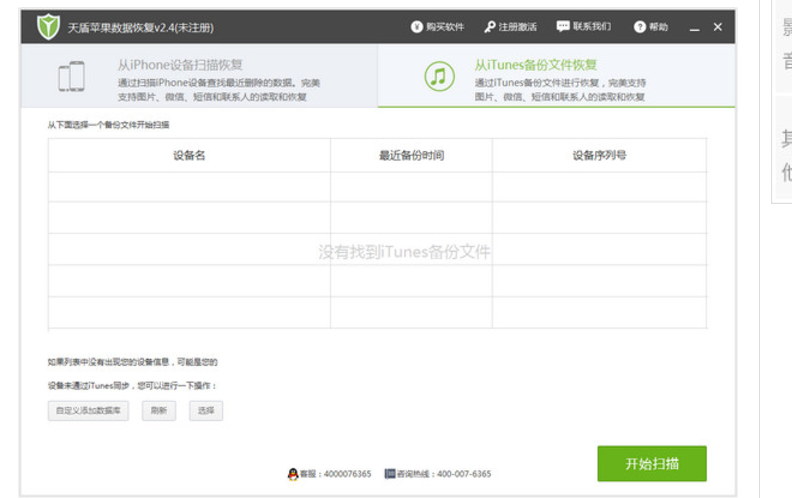Click the 注册激活 registration key button
The height and width of the screenshot is (498, 792).
511,27
